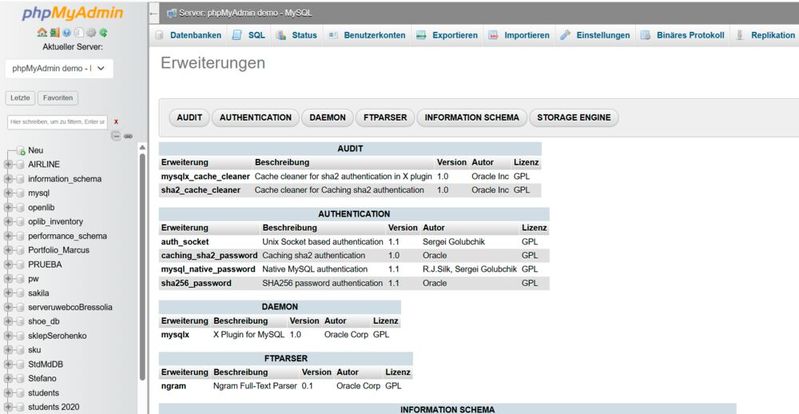799x414 pixels.
Task: Click the phpMyAdmin logo
Action: tap(72, 13)
